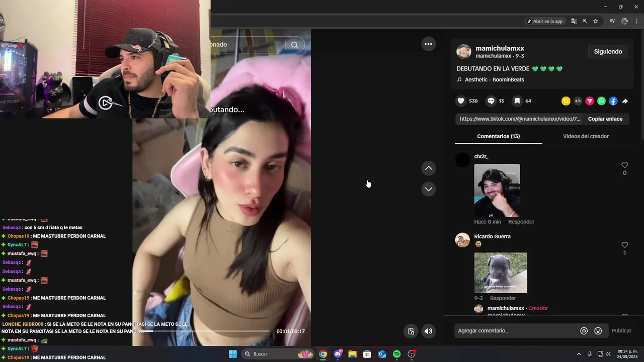This screenshot has height=362, width=644.
Task: Open Discord in taskbar
Action: pos(338,354)
